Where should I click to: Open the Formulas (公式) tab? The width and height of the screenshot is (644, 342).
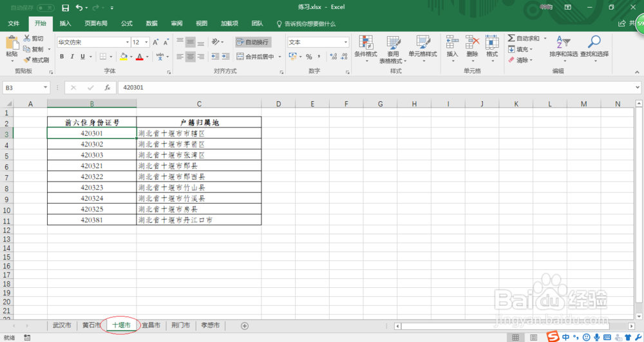126,23
